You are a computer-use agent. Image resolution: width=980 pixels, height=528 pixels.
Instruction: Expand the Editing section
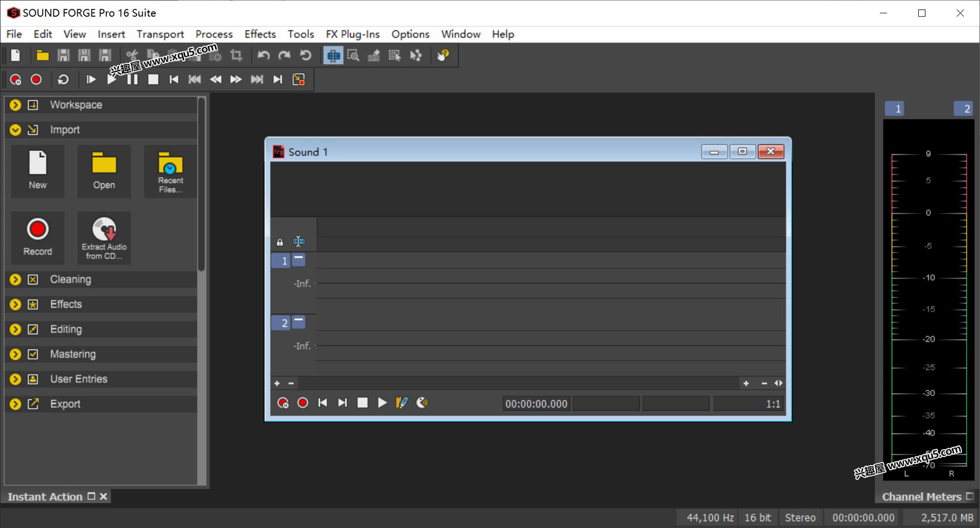coord(15,329)
